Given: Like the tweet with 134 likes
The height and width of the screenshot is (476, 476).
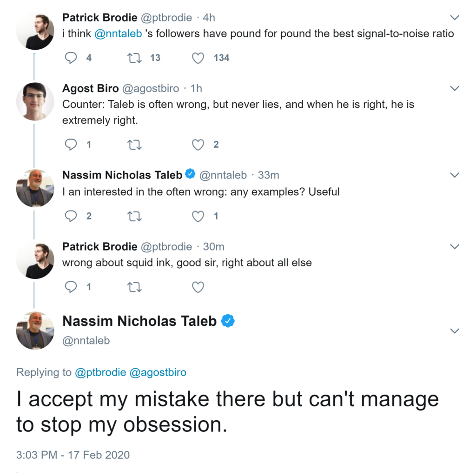Looking at the screenshot, I should click(198, 58).
